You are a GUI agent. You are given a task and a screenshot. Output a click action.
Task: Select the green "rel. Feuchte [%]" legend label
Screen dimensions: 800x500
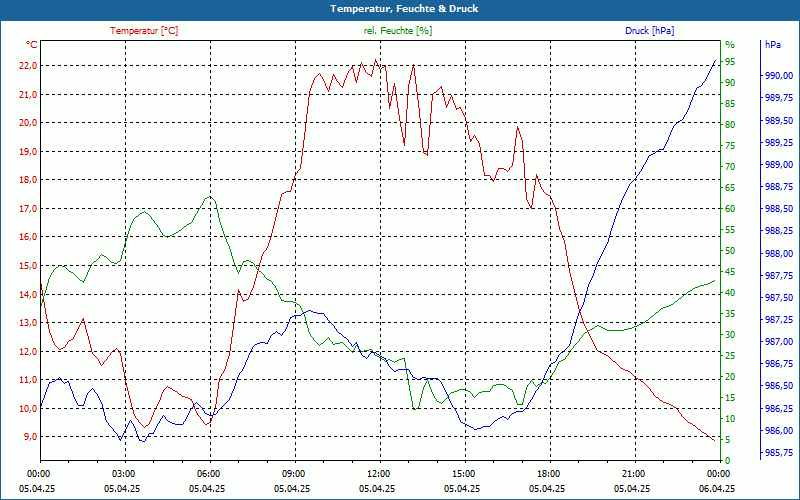pyautogui.click(x=398, y=31)
